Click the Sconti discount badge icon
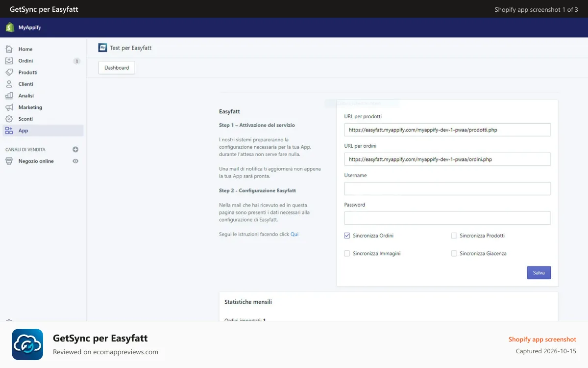 tap(9, 119)
